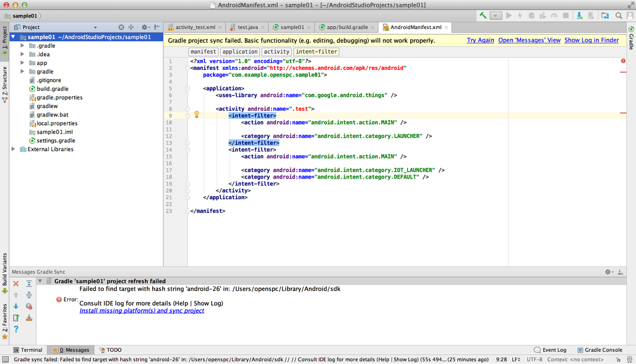Expand the gradle folder in project tree
The height and width of the screenshot is (364, 636).
22,72
